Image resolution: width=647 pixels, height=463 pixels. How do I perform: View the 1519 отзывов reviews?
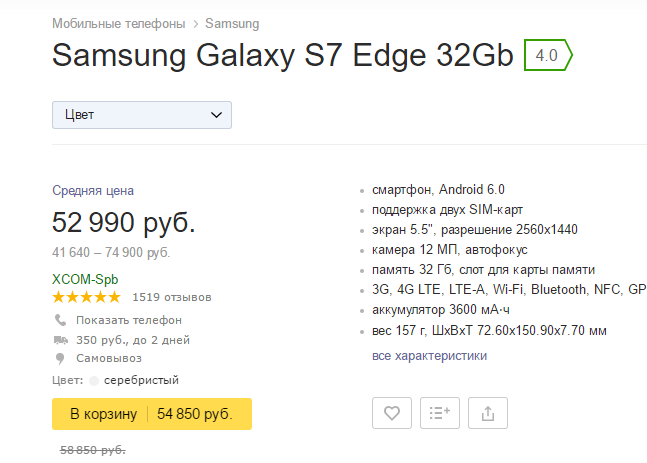click(x=172, y=297)
